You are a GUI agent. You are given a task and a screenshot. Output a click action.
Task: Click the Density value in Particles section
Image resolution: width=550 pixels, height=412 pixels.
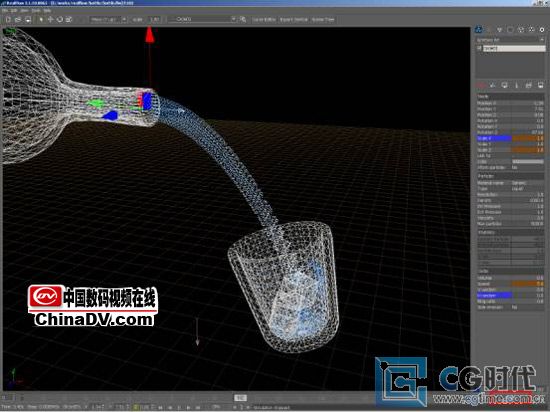pyautogui.click(x=528, y=201)
